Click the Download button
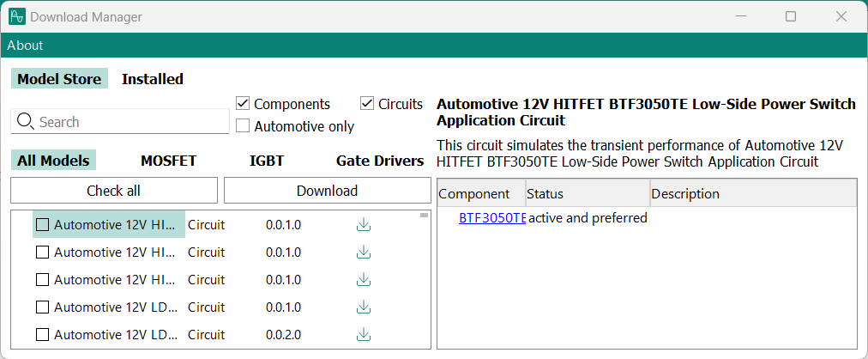The width and height of the screenshot is (868, 359). [x=327, y=191]
